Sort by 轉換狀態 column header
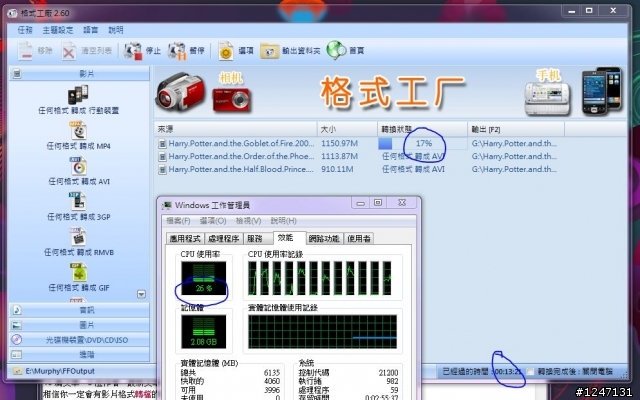This screenshot has width=640, height=400. click(x=422, y=129)
